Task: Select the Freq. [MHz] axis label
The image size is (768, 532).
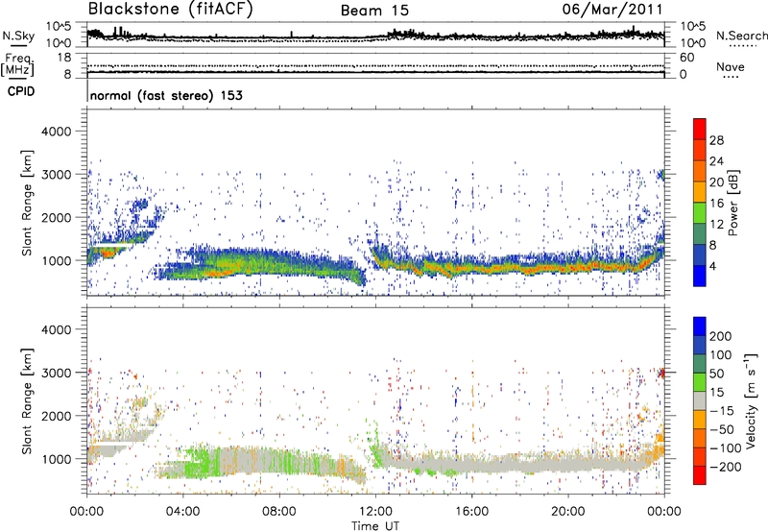Action: point(18,65)
